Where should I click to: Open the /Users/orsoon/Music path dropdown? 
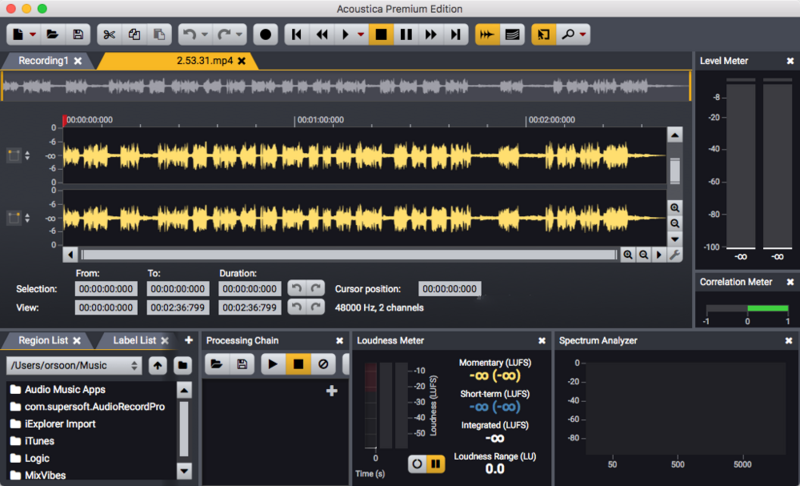74,365
